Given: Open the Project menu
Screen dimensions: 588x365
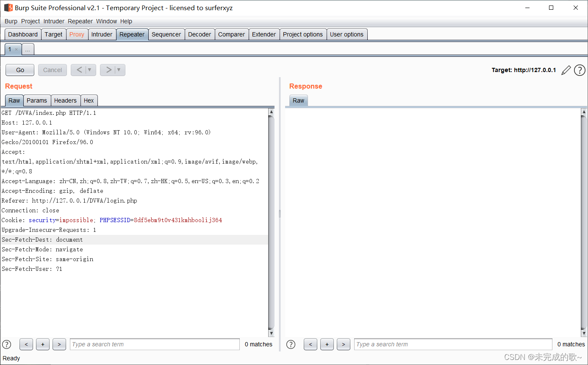Looking at the screenshot, I should [x=31, y=21].
